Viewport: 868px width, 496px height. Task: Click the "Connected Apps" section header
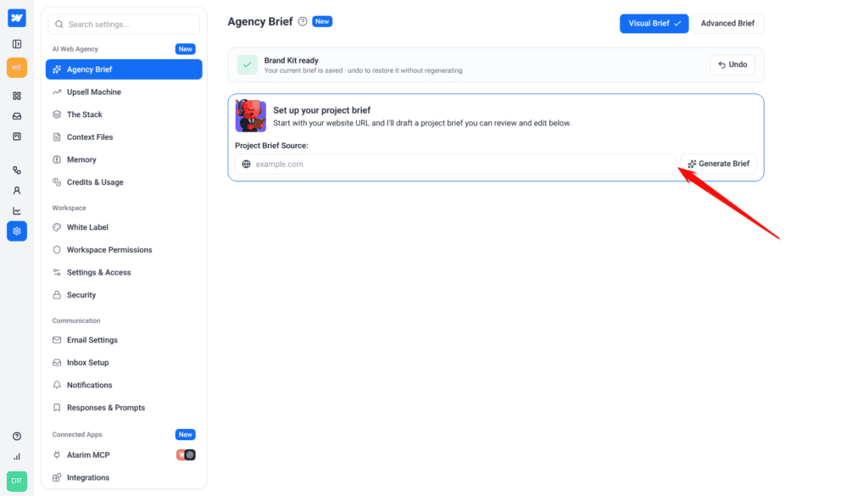(x=77, y=435)
